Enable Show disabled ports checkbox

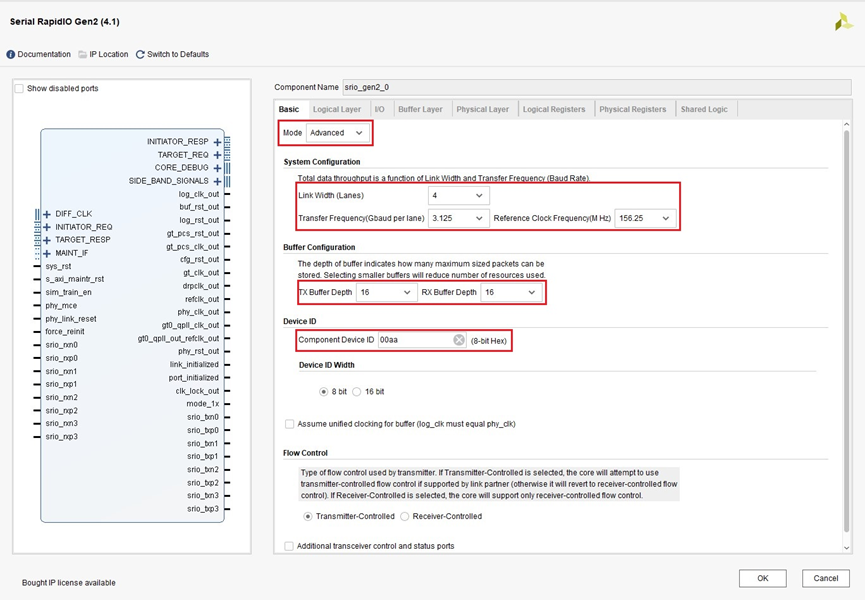tap(19, 88)
